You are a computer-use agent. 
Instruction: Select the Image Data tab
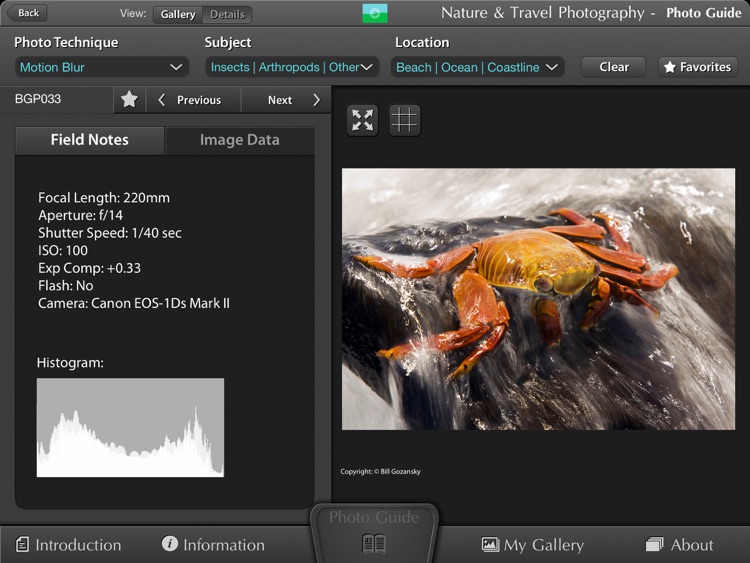pos(240,140)
